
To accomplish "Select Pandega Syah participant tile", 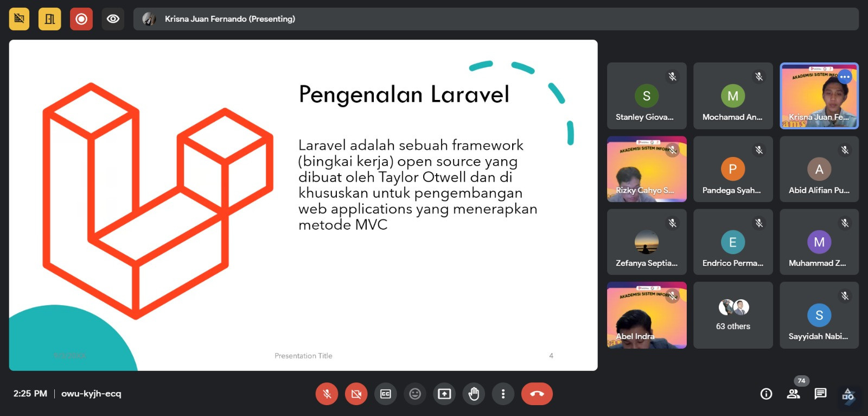I will point(733,169).
